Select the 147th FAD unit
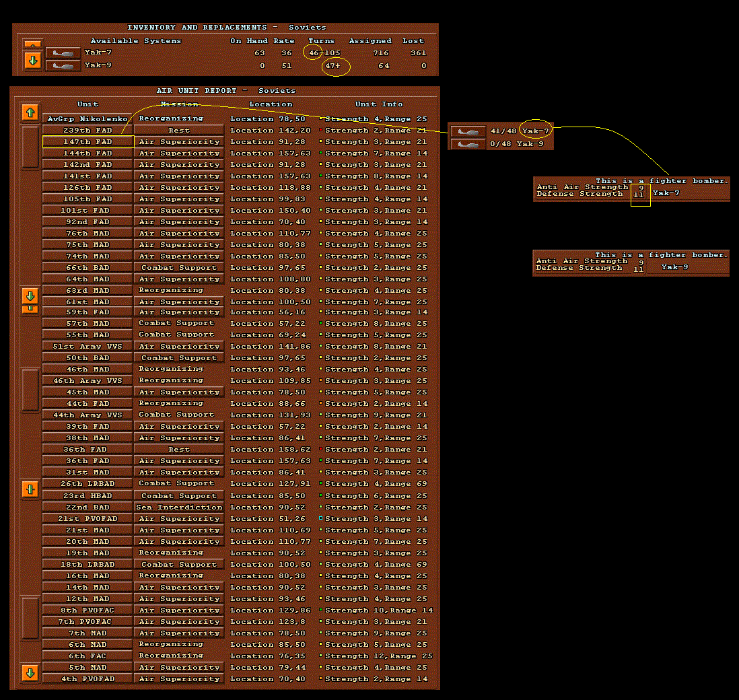This screenshot has width=739, height=700. point(87,141)
